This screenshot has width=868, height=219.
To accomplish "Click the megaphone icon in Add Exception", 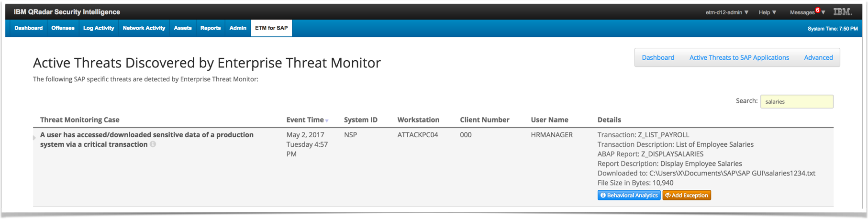I will [668, 195].
